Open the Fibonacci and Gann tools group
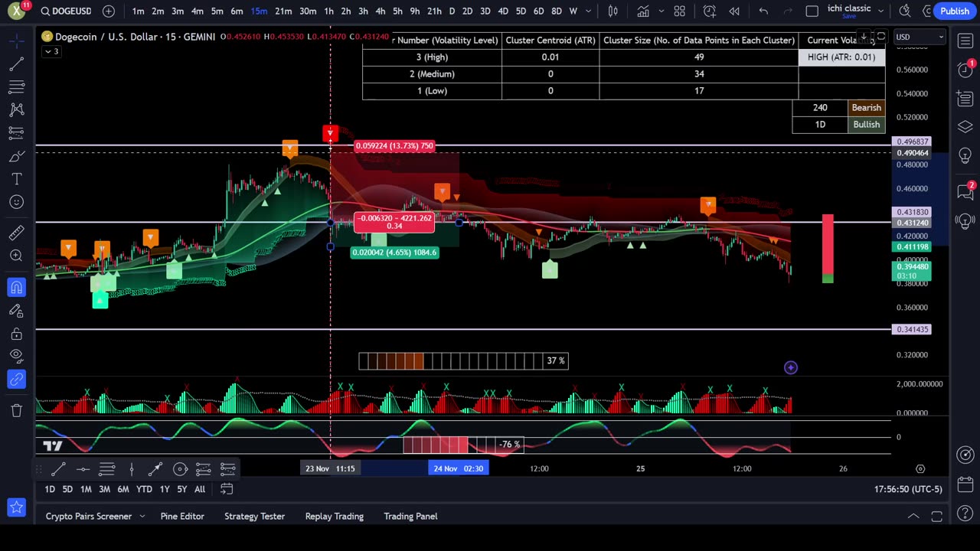The width and height of the screenshot is (980, 551). (x=16, y=87)
